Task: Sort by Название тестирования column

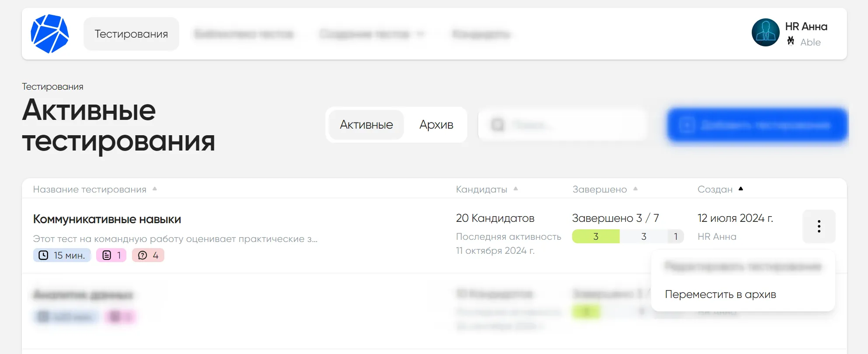Action: coord(95,189)
